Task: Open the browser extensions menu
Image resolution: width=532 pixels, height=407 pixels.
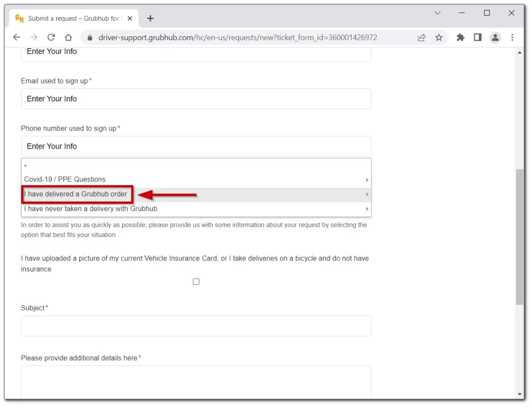Action: [460, 37]
